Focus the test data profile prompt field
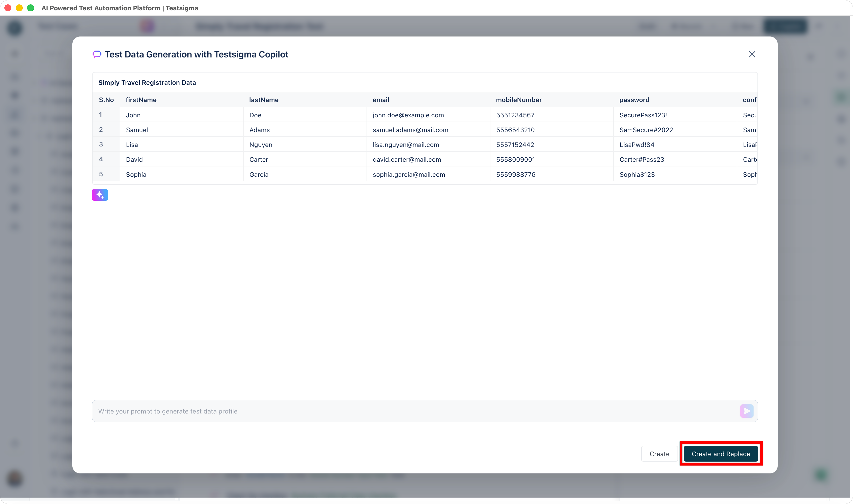Screen dimensions: 853x504 click(425, 411)
